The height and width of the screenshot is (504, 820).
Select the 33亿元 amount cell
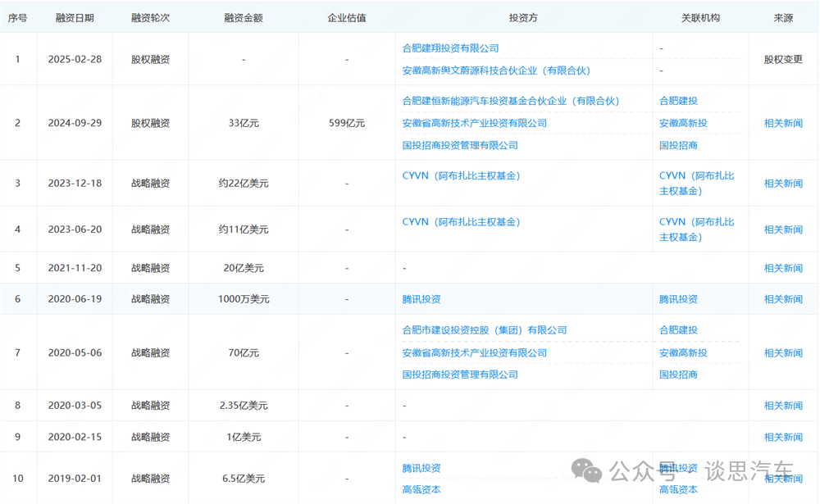[x=244, y=124]
